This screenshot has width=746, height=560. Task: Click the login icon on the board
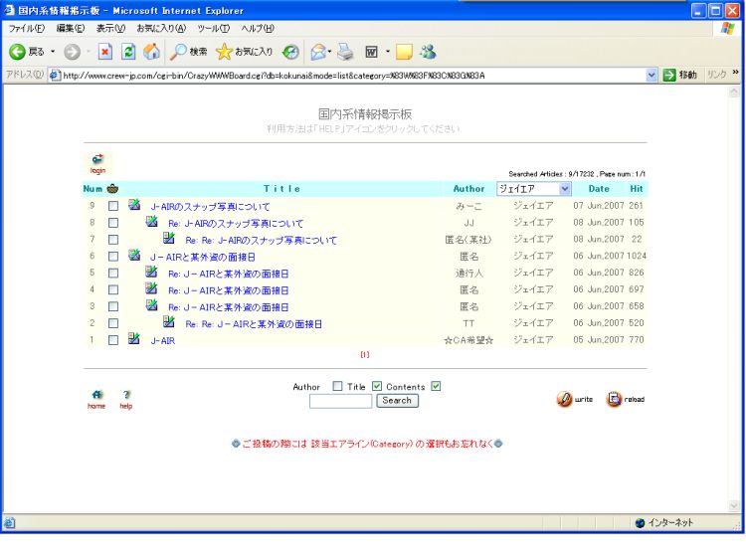(x=97, y=159)
